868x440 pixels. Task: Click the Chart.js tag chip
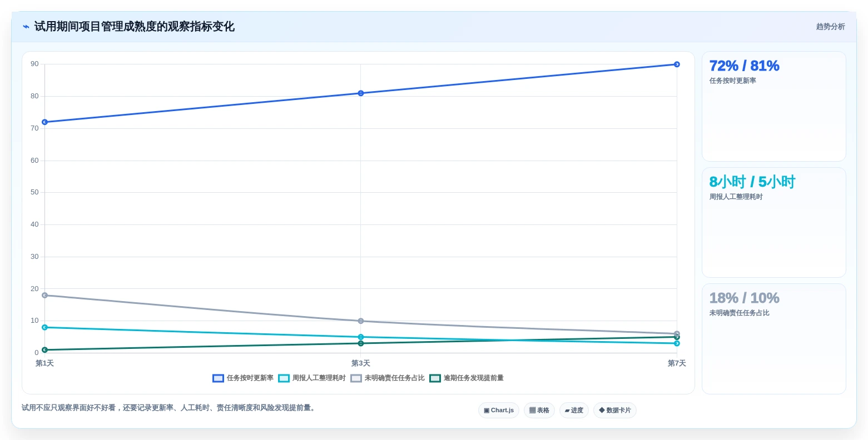coord(499,411)
